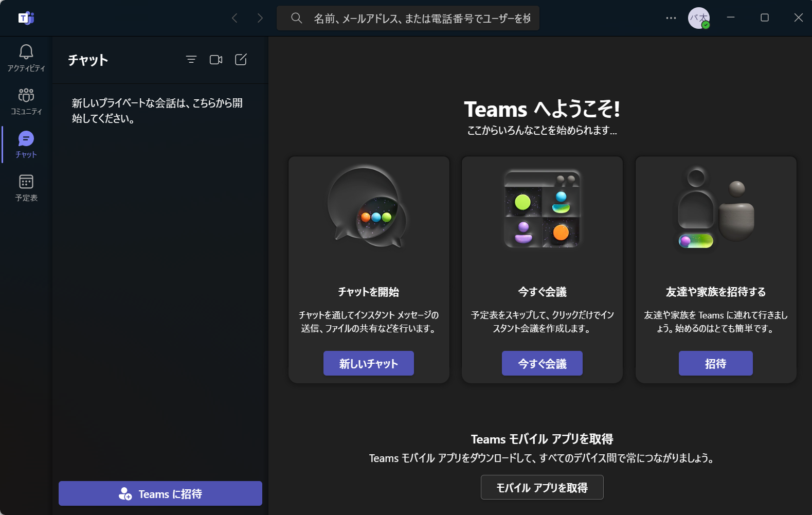Open the 予定表 (Calendar) sidebar tab
Image resolution: width=812 pixels, height=515 pixels.
[26, 187]
